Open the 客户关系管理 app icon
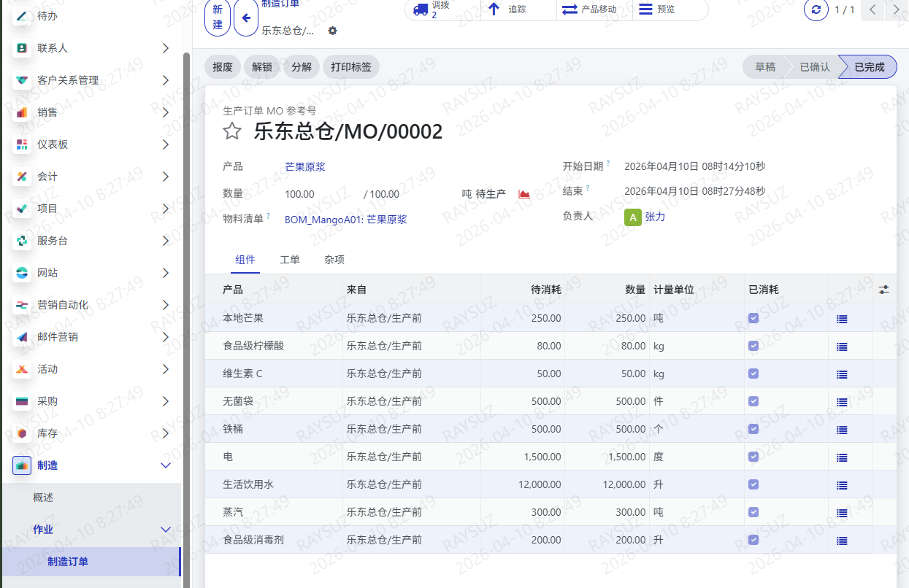 click(x=22, y=80)
